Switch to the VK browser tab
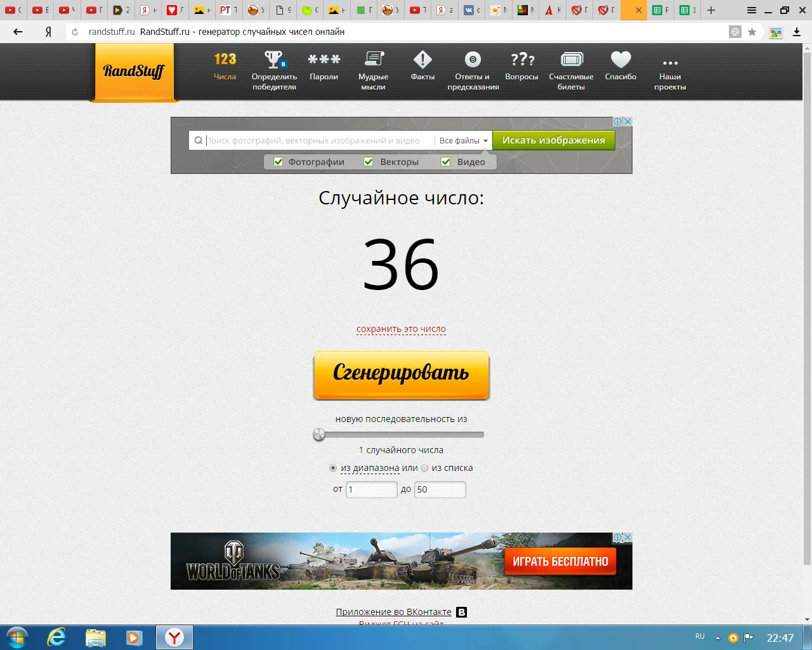Viewport: 812px width, 650px height. click(471, 10)
